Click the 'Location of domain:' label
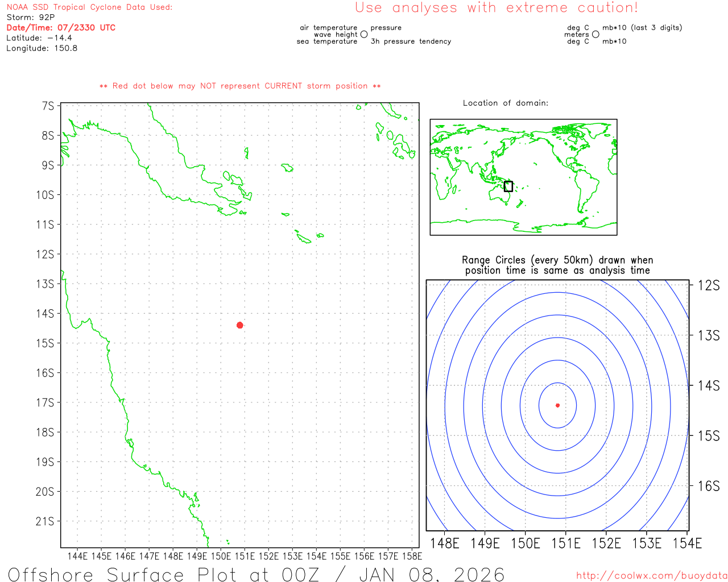The width and height of the screenshot is (728, 582). 506,103
